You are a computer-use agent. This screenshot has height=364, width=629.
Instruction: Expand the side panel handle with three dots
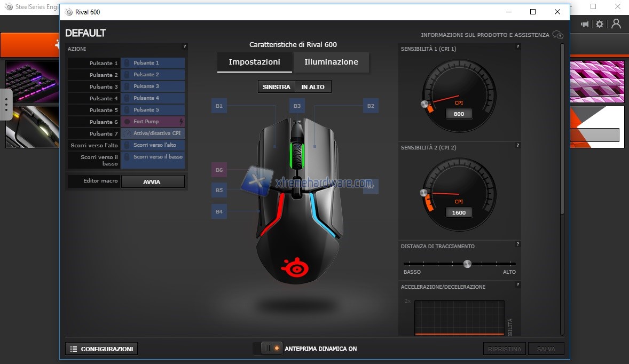click(6, 105)
